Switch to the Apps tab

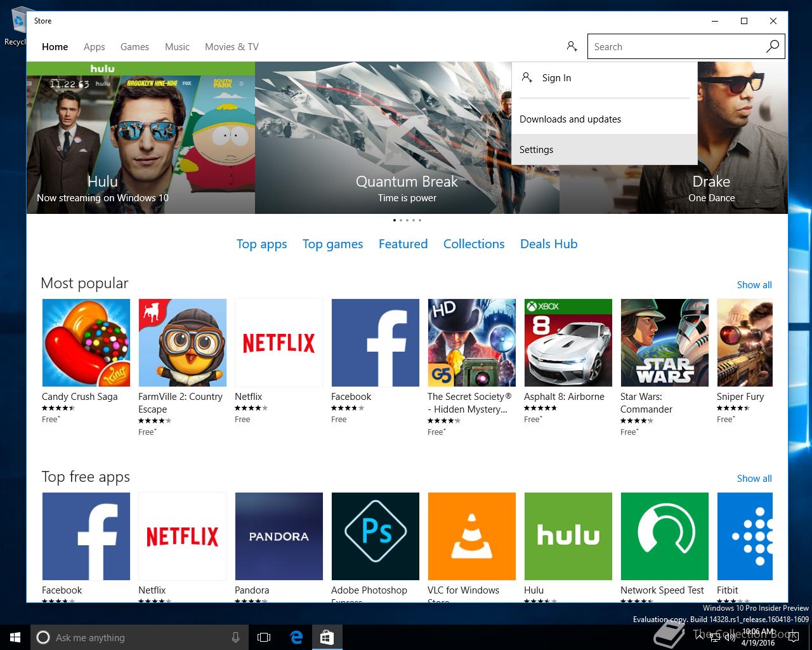[x=95, y=46]
